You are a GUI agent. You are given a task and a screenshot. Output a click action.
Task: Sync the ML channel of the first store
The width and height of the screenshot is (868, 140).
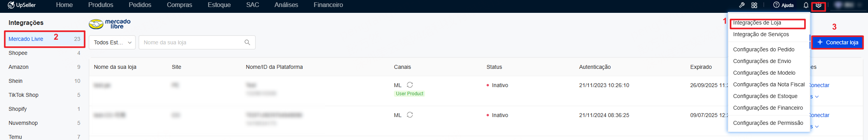click(410, 85)
